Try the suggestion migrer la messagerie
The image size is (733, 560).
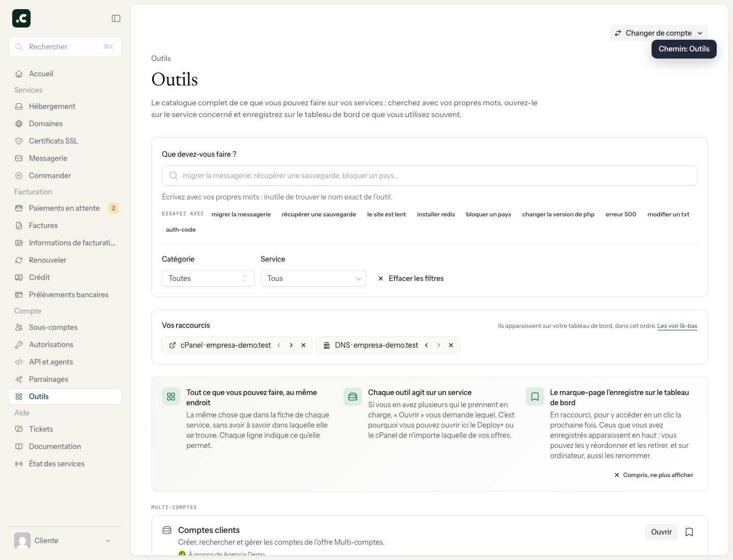(241, 214)
